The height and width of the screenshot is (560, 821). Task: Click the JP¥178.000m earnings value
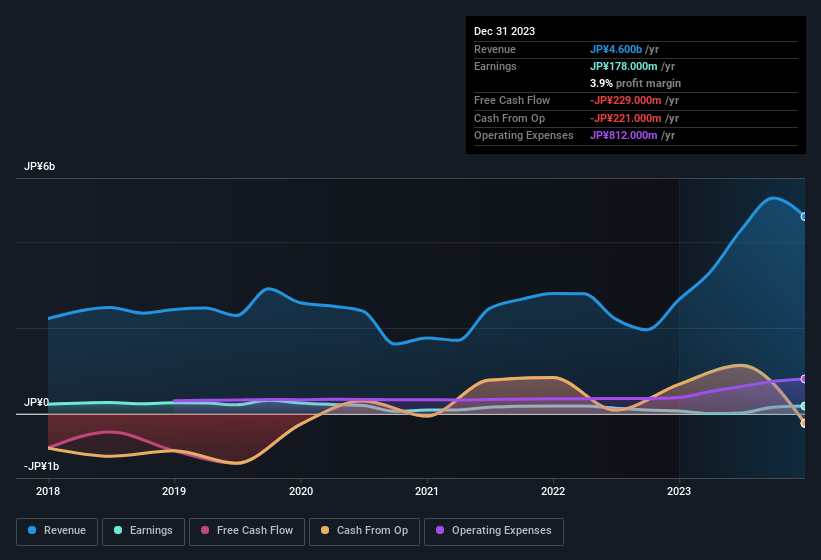[624, 66]
